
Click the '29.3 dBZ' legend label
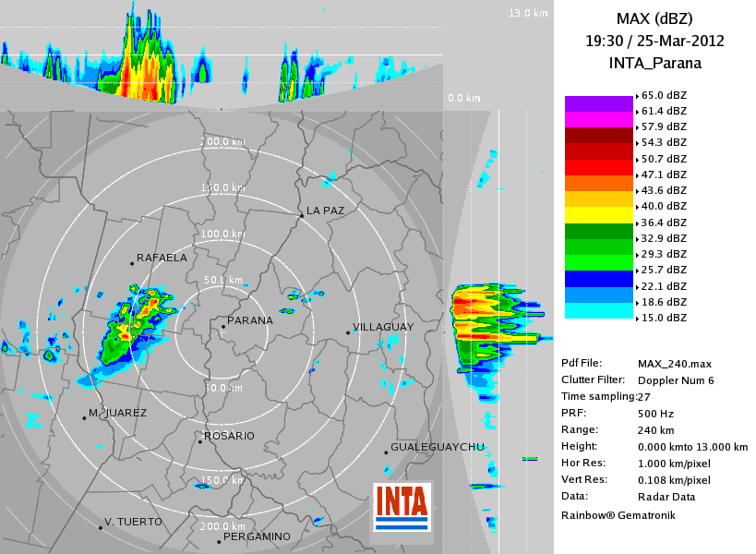click(x=664, y=254)
